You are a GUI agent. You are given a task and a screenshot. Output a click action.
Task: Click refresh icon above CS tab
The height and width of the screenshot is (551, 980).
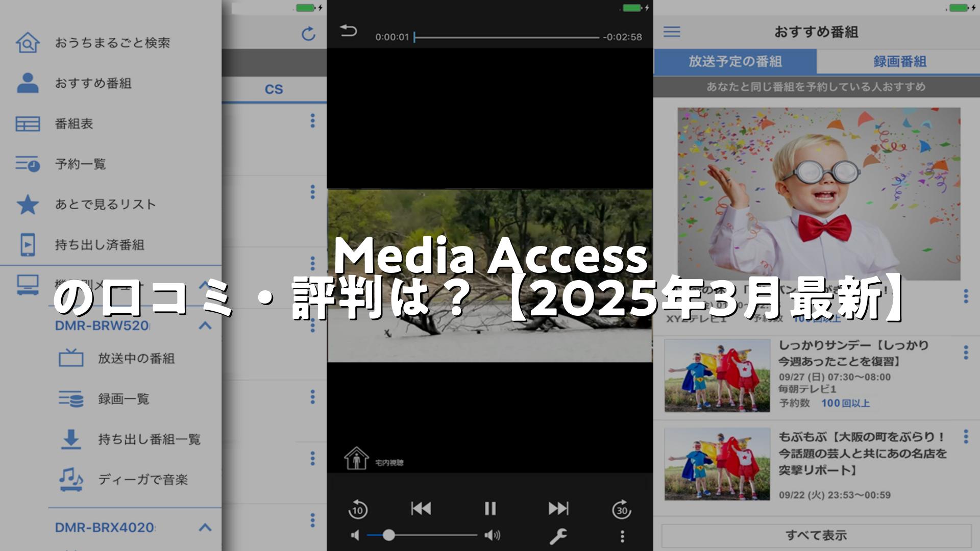click(x=308, y=34)
